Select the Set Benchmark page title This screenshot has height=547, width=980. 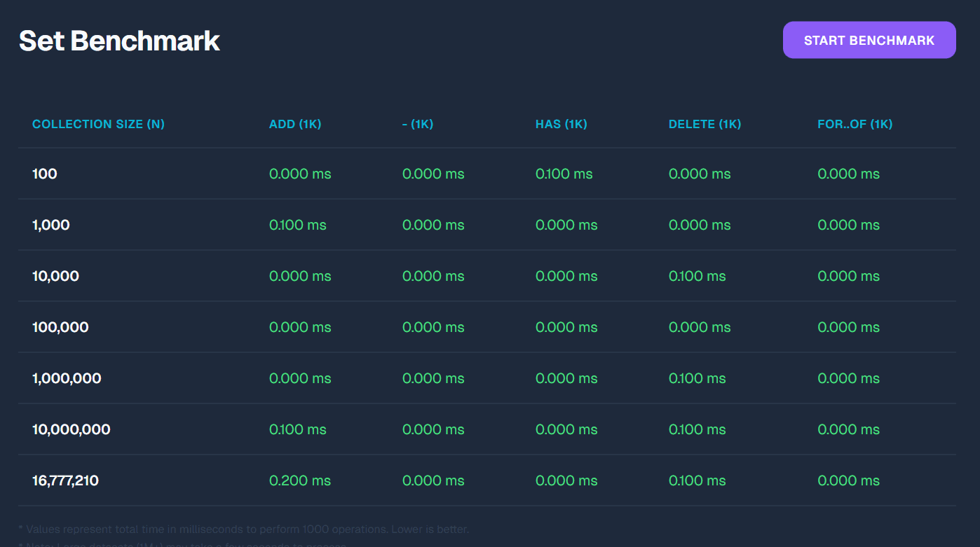[x=119, y=41]
